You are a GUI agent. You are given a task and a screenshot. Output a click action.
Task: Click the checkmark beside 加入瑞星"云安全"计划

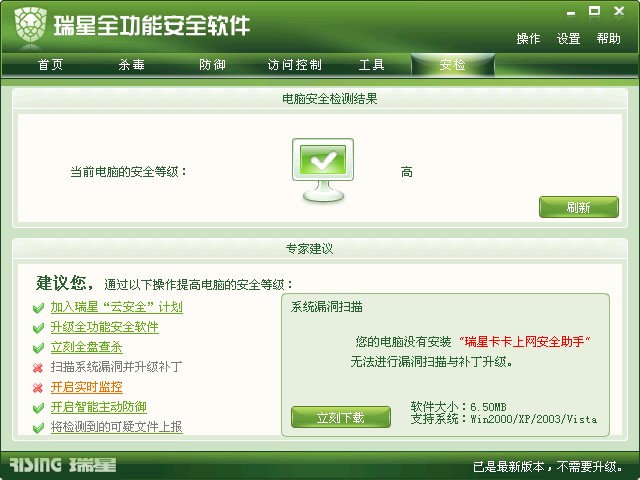38,308
